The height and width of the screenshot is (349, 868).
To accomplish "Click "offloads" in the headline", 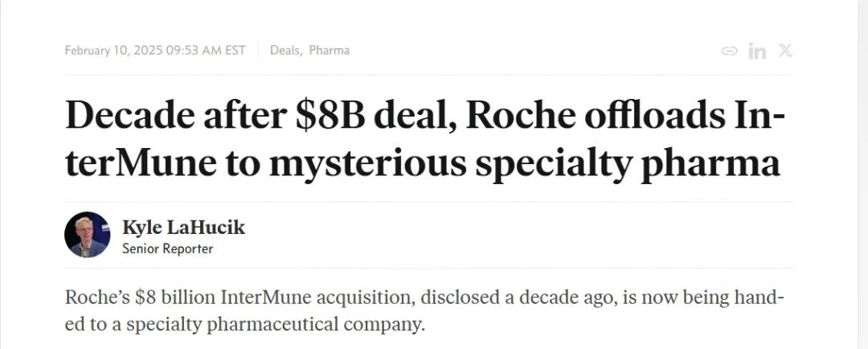I will tap(670, 117).
